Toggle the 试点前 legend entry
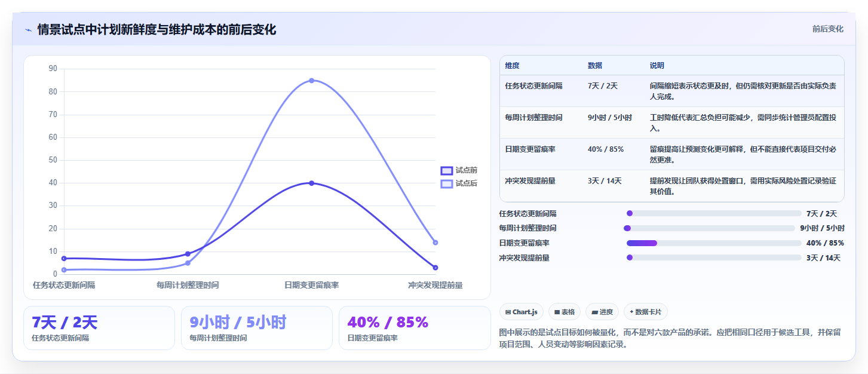 [459, 170]
